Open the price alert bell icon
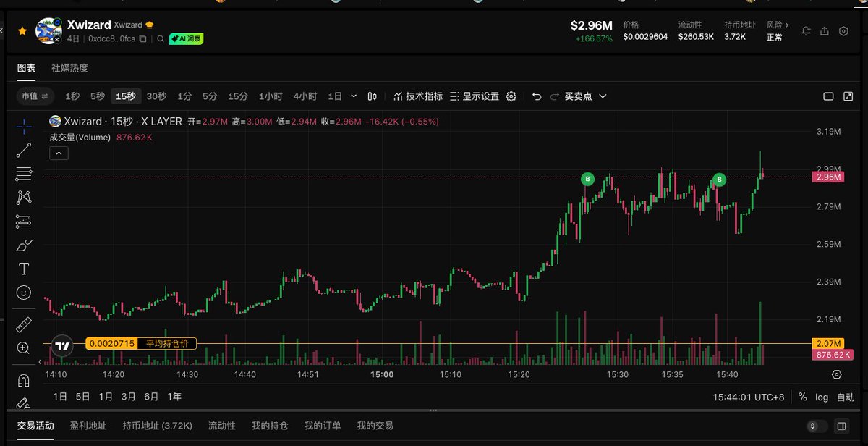868x446 pixels. pyautogui.click(x=806, y=31)
